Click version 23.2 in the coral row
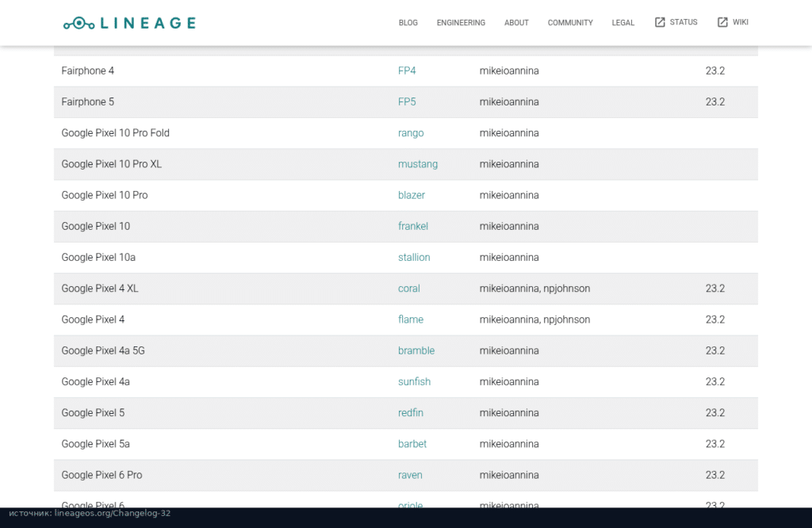The image size is (812, 528). tap(715, 289)
